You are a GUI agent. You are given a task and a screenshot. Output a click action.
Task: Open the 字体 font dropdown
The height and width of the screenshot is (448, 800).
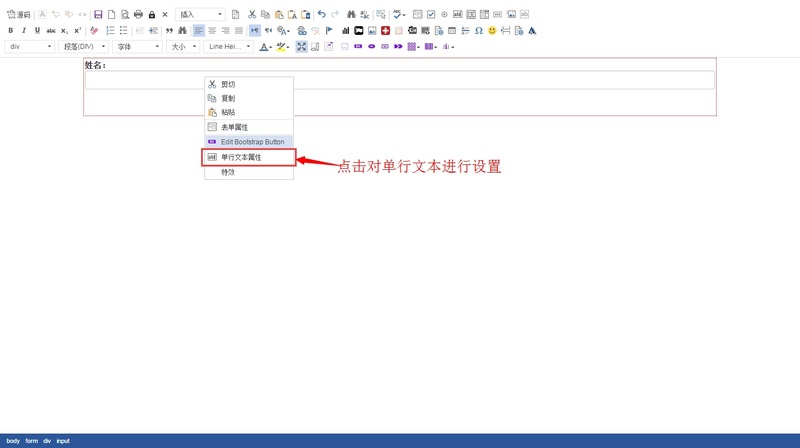click(137, 47)
